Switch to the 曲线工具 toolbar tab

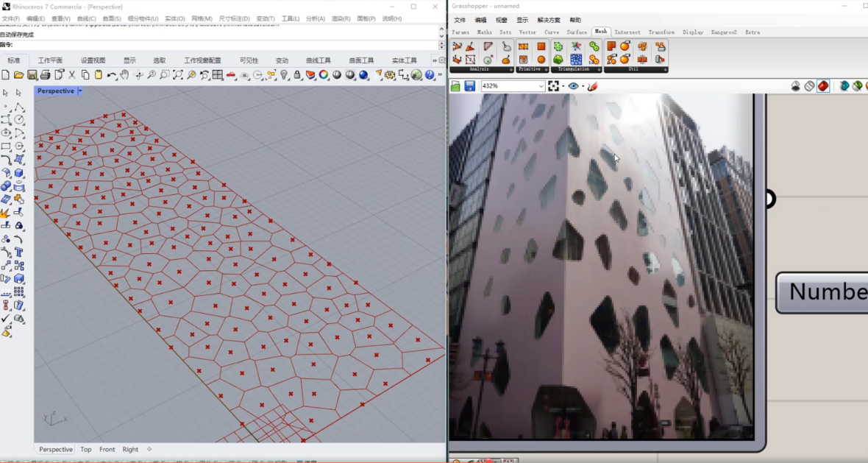[x=319, y=60]
